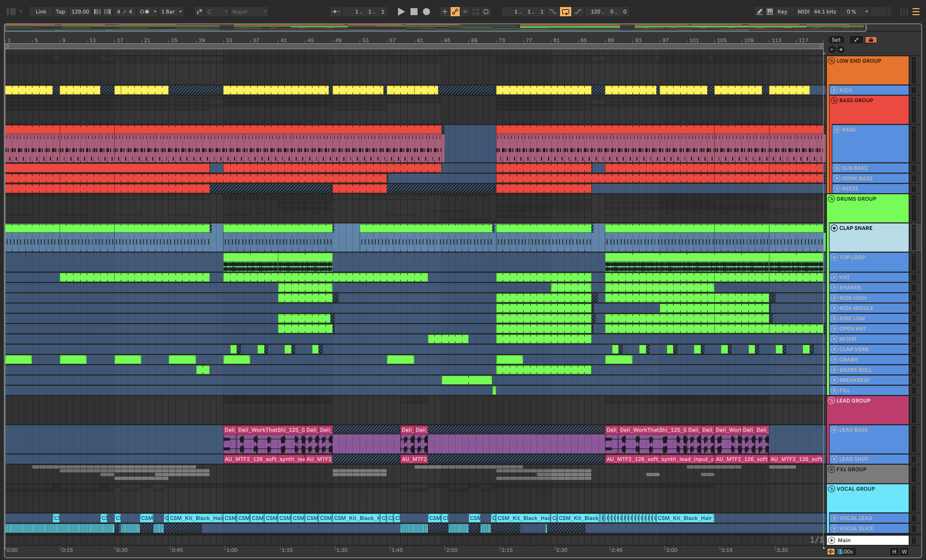Viewport: 926px width, 560px height.
Task: Open the root note C dropdown
Action: (x=217, y=12)
